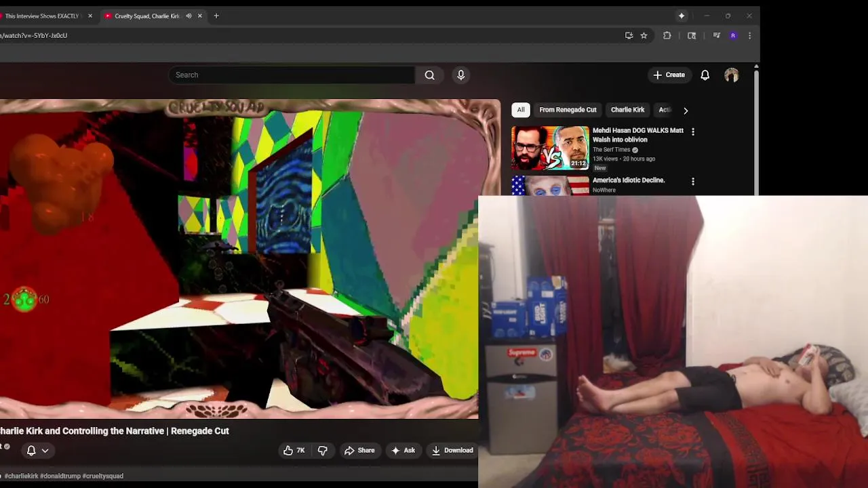
Task: Click the #donaldtrump hashtag
Action: (x=60, y=476)
